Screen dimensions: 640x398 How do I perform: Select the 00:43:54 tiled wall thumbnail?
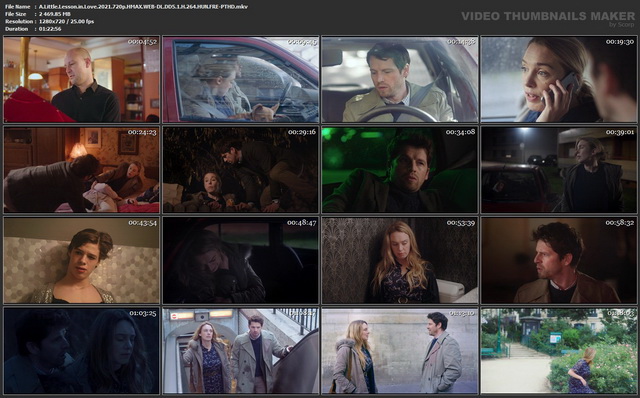pos(82,260)
